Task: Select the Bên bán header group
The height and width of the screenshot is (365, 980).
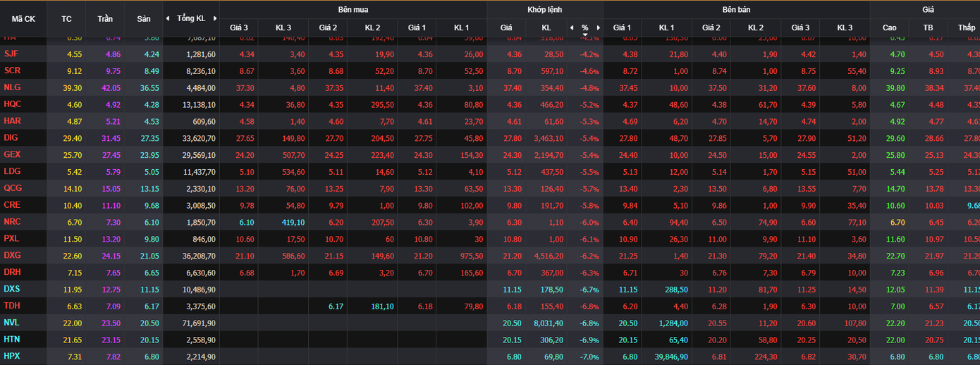Action: coord(736,9)
